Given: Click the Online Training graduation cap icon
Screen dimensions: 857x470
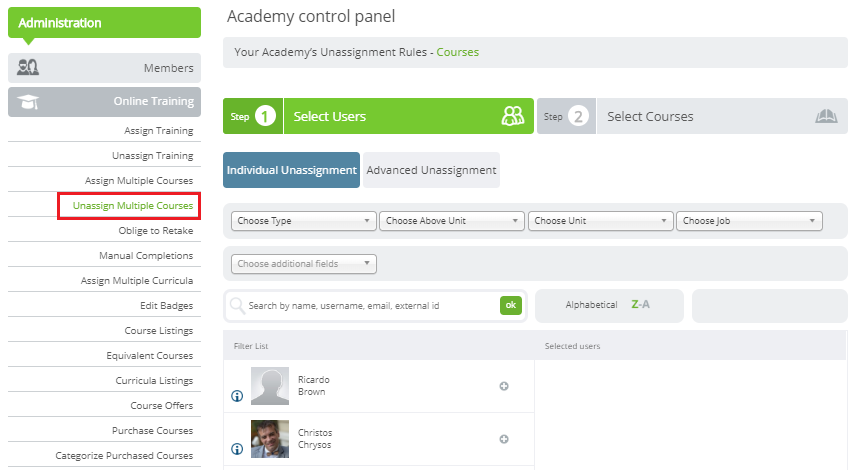Looking at the screenshot, I should click(28, 102).
